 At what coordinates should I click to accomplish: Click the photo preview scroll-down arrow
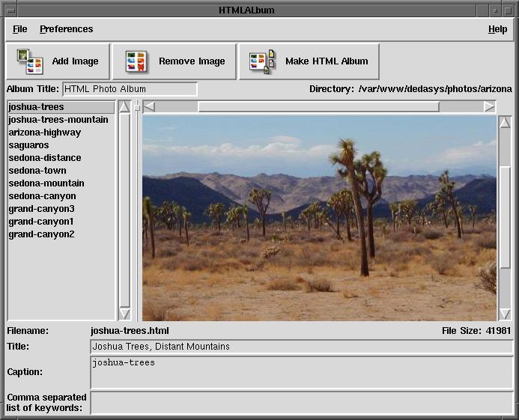[505, 314]
